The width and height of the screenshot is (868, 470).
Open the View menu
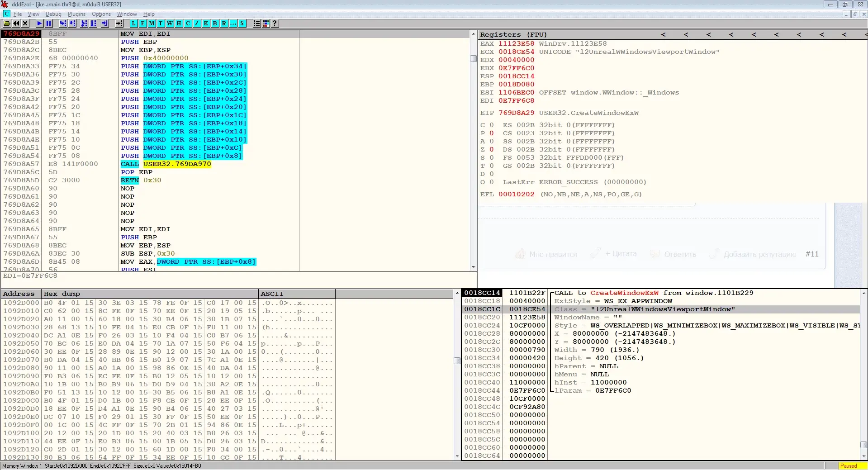(x=33, y=14)
